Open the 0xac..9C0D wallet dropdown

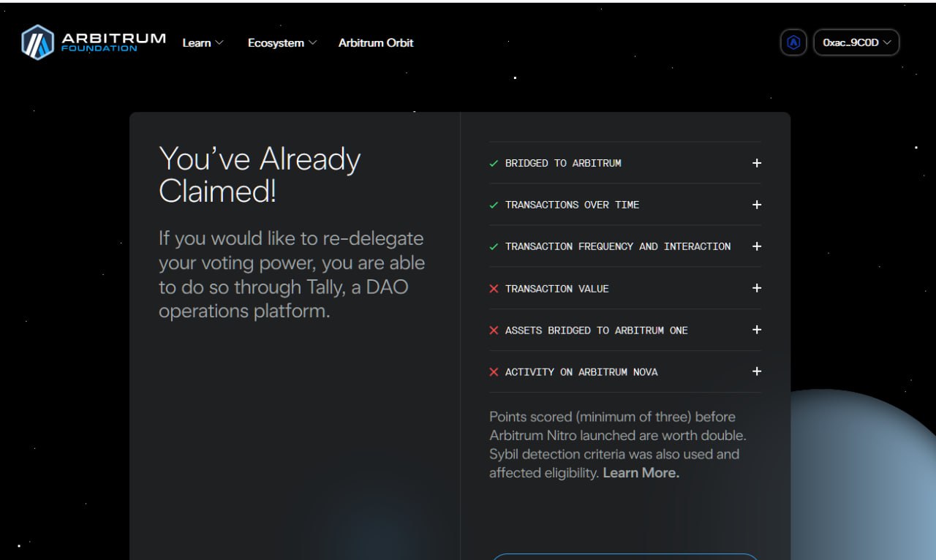point(856,42)
